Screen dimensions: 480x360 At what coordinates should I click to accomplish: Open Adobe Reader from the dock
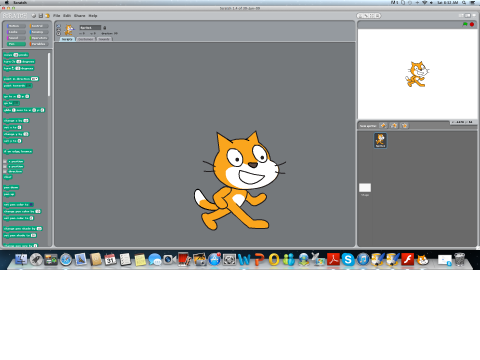click(333, 259)
